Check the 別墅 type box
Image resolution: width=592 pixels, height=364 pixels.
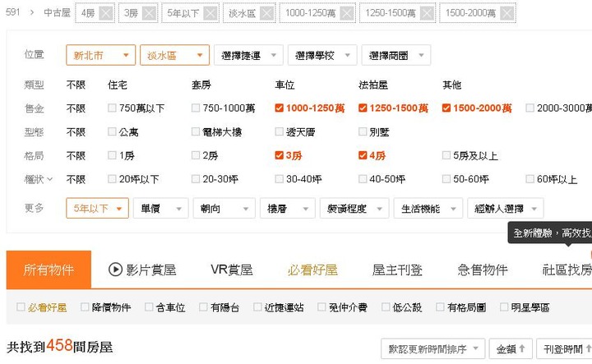tap(363, 131)
